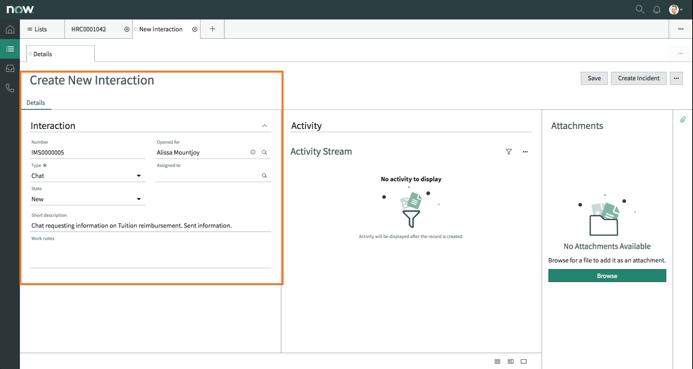Open lookup search for Opened for
The image size is (693, 369).
click(x=264, y=152)
